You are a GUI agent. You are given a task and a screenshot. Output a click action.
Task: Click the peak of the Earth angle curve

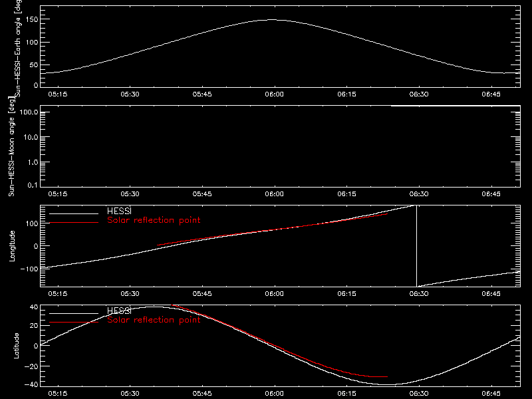click(273, 20)
